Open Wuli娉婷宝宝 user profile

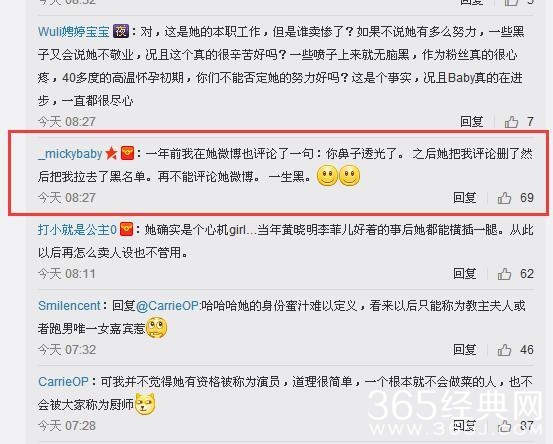coord(74,32)
